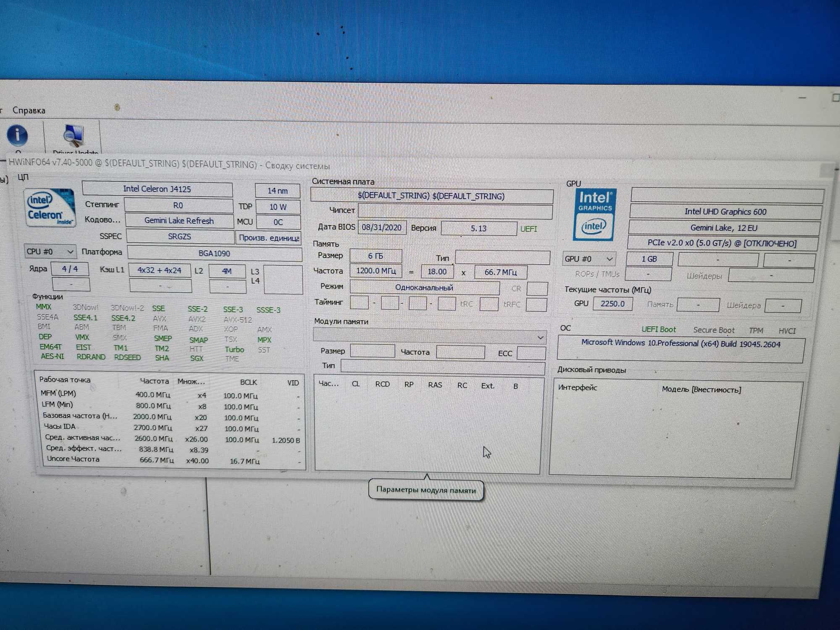Viewport: 840px width, 630px height.
Task: Click the MCU value 0C
Action: [x=278, y=222]
